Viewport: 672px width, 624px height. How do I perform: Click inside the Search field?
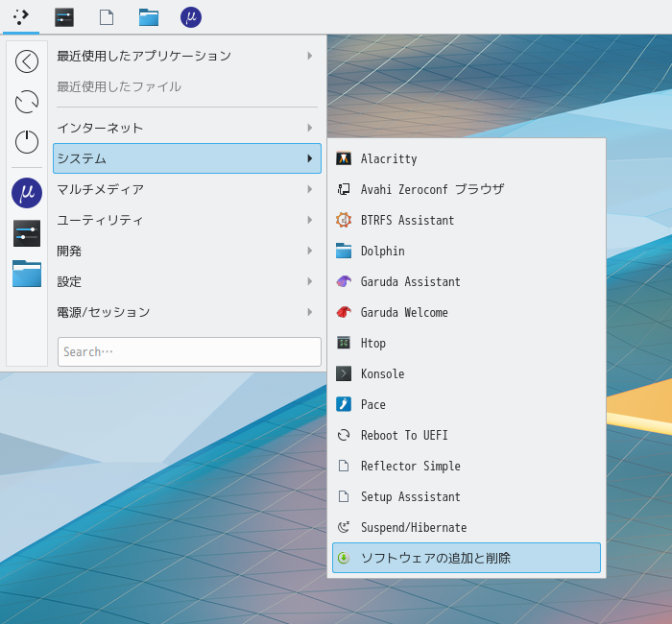click(189, 352)
